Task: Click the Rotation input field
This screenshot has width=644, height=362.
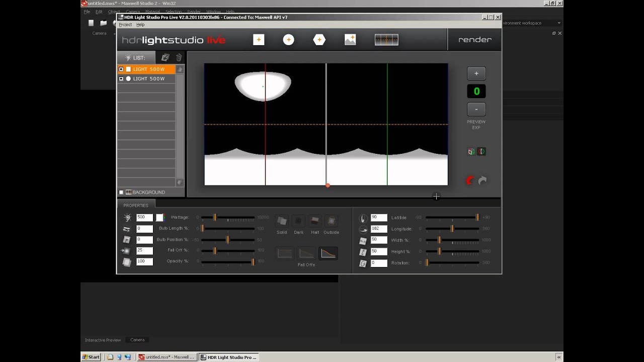Action: [x=379, y=263]
